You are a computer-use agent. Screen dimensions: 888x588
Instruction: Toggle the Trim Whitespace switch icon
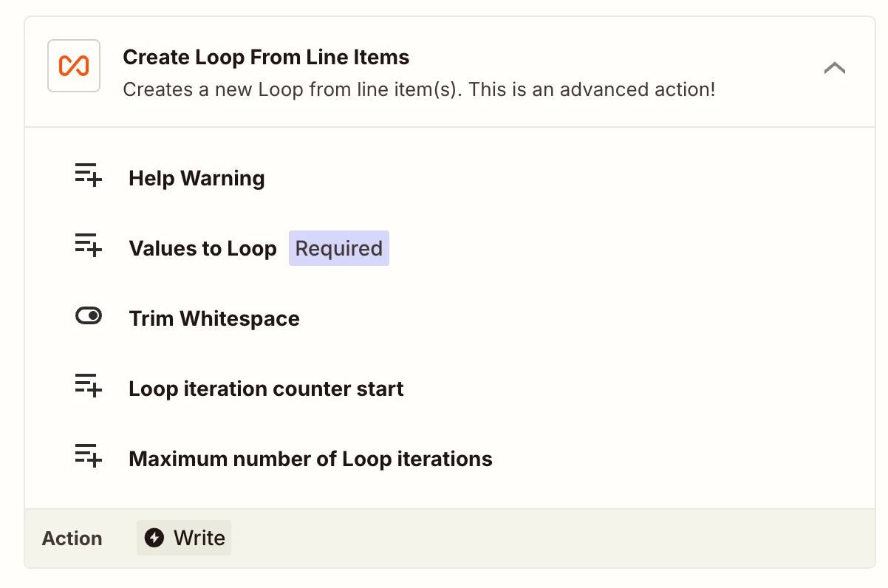[x=89, y=317]
